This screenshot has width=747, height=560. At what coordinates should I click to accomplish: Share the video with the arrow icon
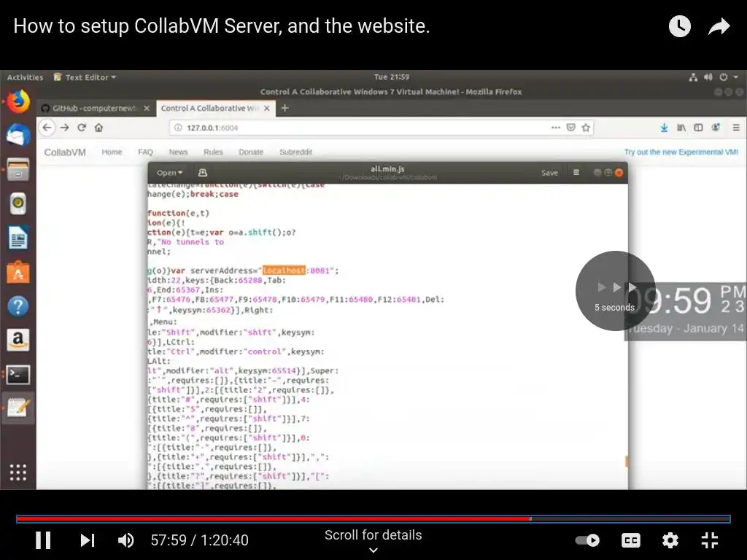tap(719, 26)
